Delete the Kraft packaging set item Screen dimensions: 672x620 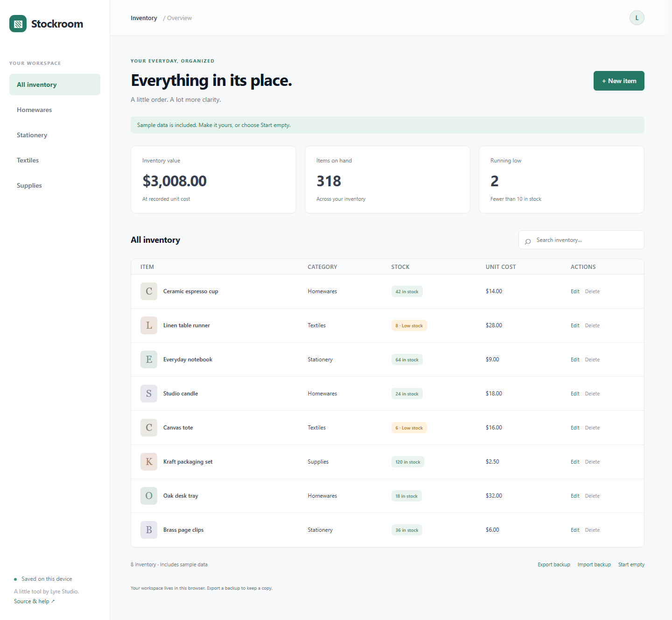(592, 462)
